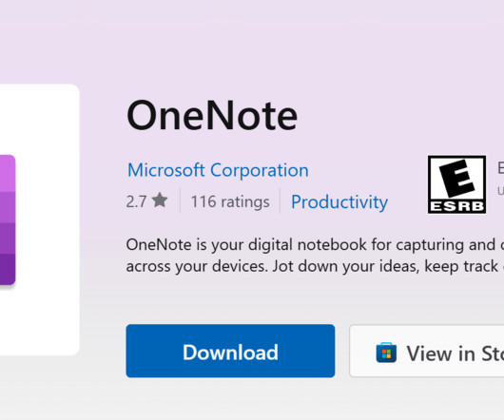
Task: Click the cut-off rating text beside ESRB badge
Action: (500, 180)
